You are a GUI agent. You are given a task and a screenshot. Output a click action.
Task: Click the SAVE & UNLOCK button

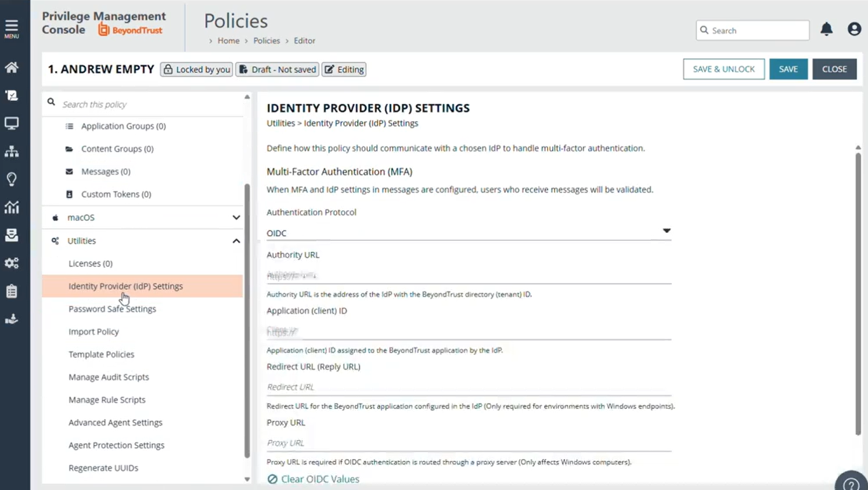pyautogui.click(x=723, y=69)
